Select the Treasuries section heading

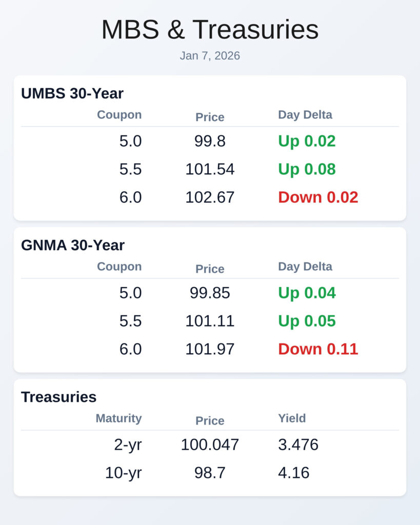click(x=59, y=397)
